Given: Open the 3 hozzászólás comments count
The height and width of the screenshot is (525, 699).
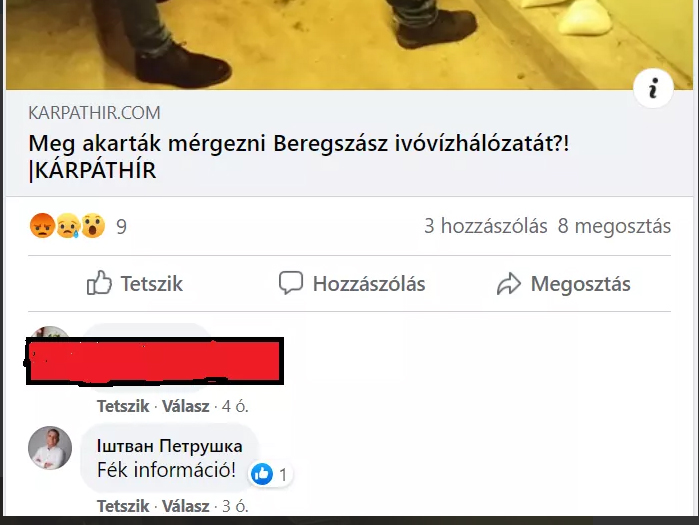Looking at the screenshot, I should pyautogui.click(x=485, y=226).
